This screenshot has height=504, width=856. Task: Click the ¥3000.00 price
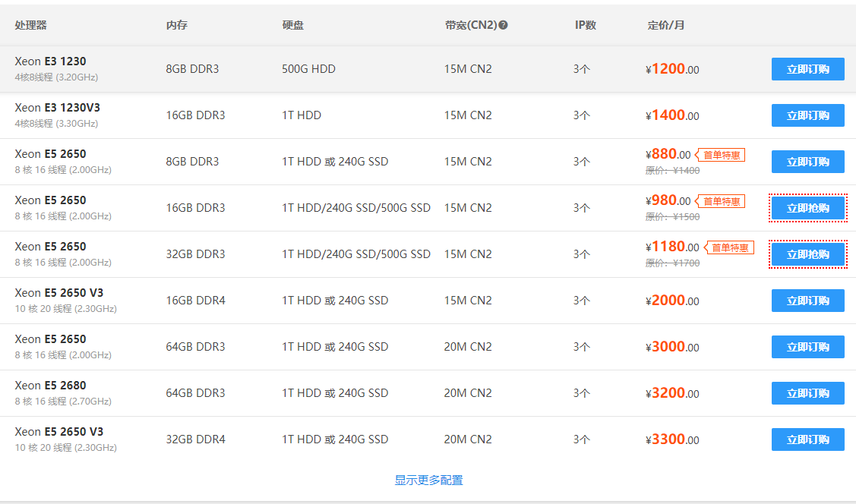click(672, 348)
